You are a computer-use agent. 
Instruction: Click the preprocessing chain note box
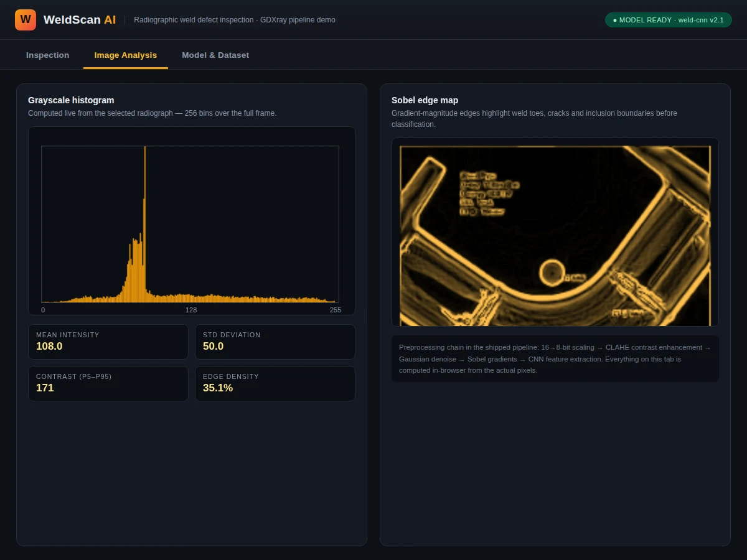click(555, 359)
